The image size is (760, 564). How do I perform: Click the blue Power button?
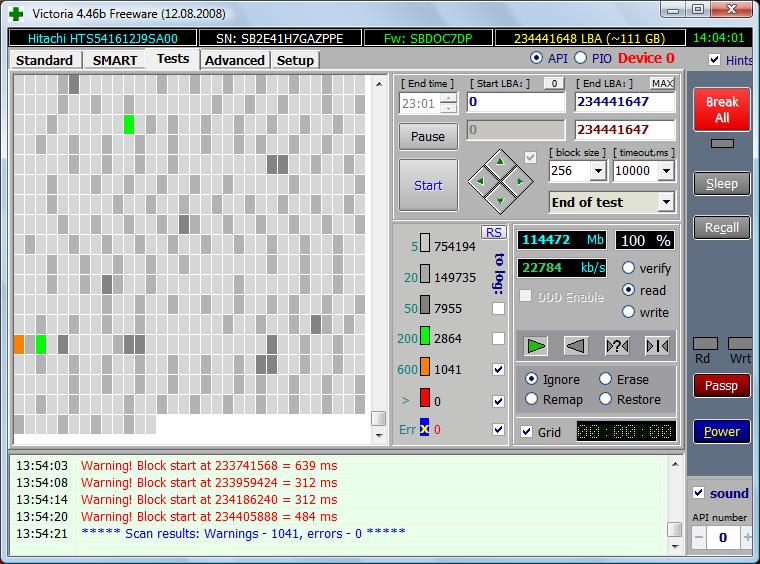pos(722,431)
